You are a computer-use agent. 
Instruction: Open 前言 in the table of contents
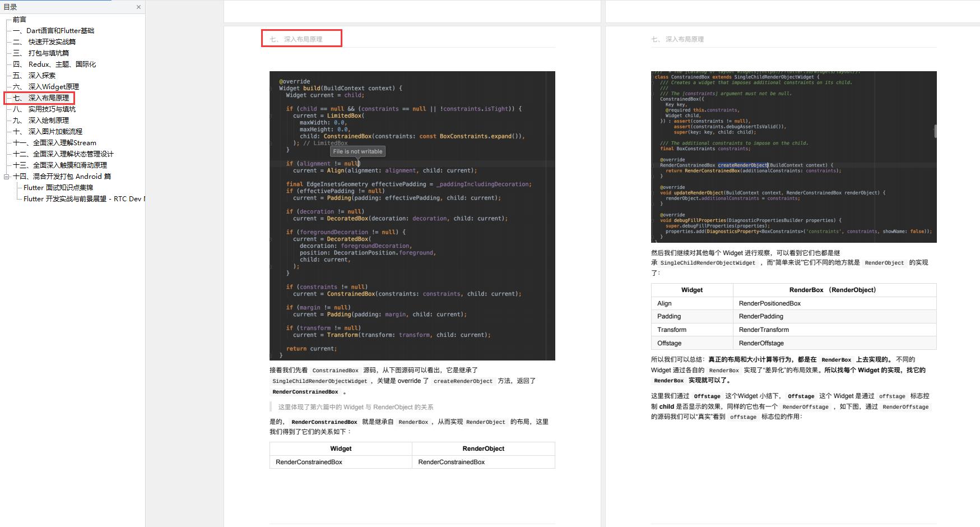coord(20,20)
